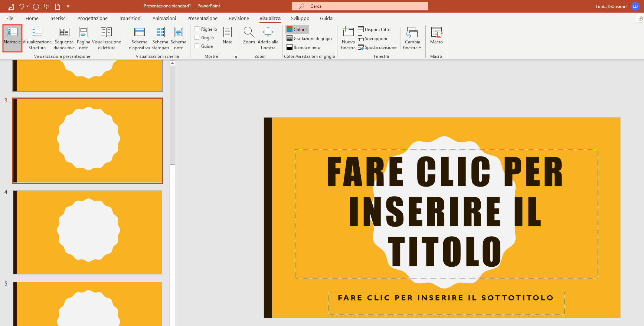Open a Nuova finestra

(x=348, y=38)
